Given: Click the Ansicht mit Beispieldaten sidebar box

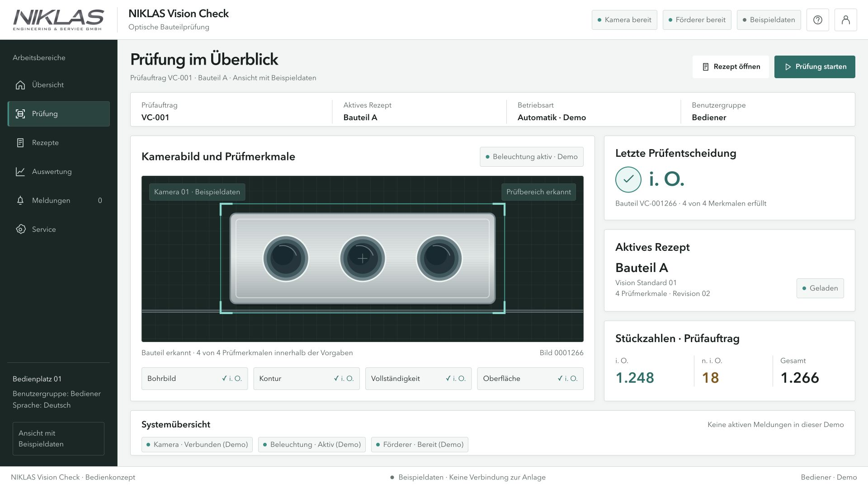Looking at the screenshot, I should 58,439.
